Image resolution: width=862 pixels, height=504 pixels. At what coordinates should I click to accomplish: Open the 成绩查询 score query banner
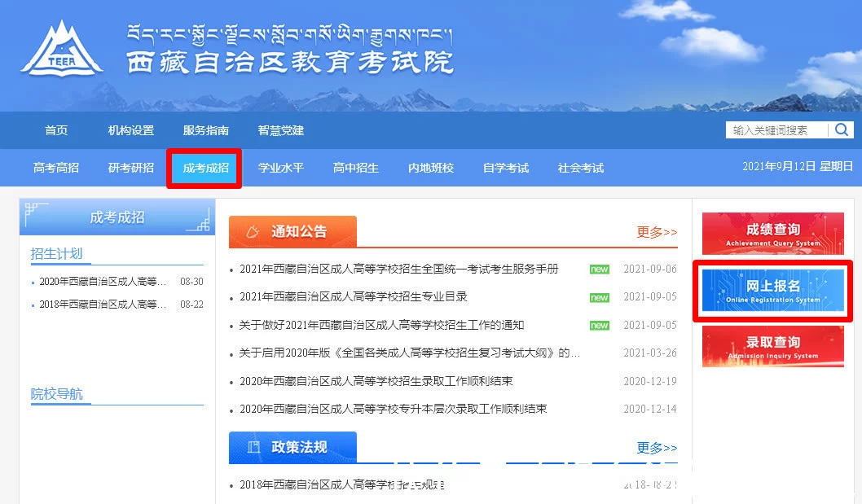click(x=772, y=234)
